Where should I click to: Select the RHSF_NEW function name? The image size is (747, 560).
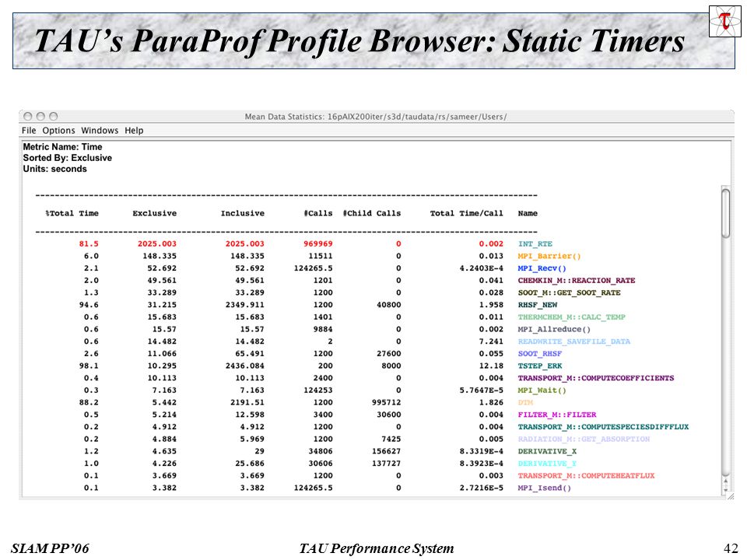tap(538, 305)
